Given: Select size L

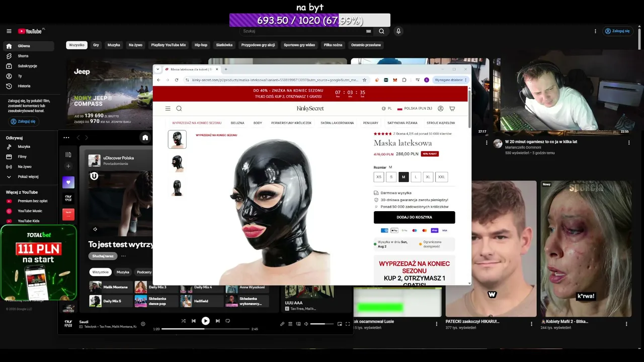Looking at the screenshot, I should (416, 177).
